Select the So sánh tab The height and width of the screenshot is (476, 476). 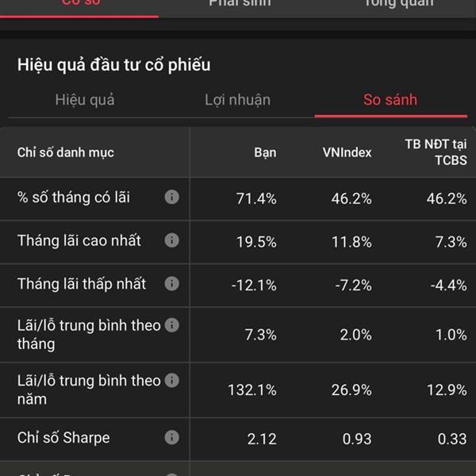tap(390, 100)
